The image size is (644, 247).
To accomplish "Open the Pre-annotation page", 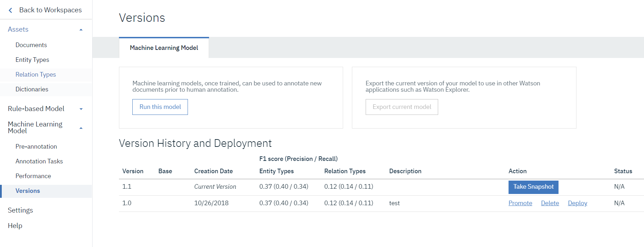I will 36,147.
